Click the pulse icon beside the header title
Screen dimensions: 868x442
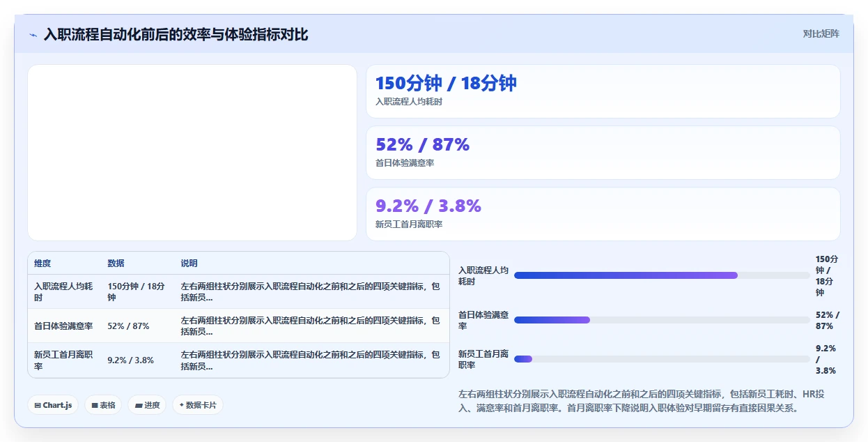(33, 35)
